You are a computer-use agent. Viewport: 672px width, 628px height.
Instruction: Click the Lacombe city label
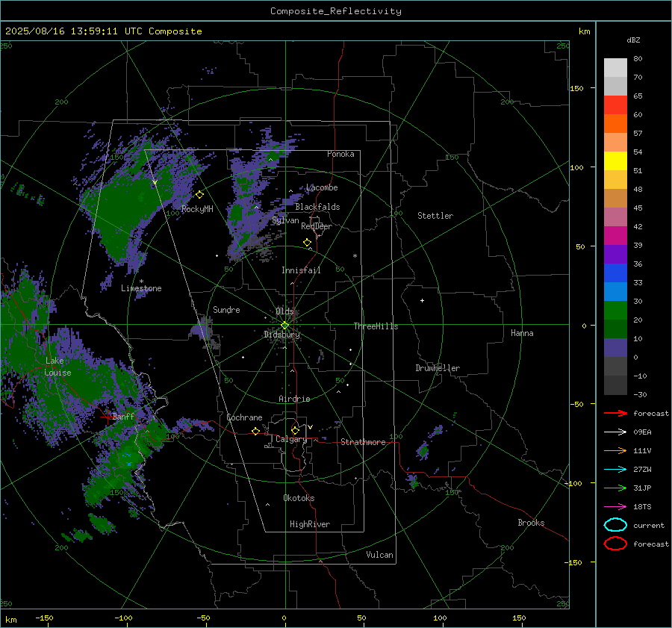(322, 187)
